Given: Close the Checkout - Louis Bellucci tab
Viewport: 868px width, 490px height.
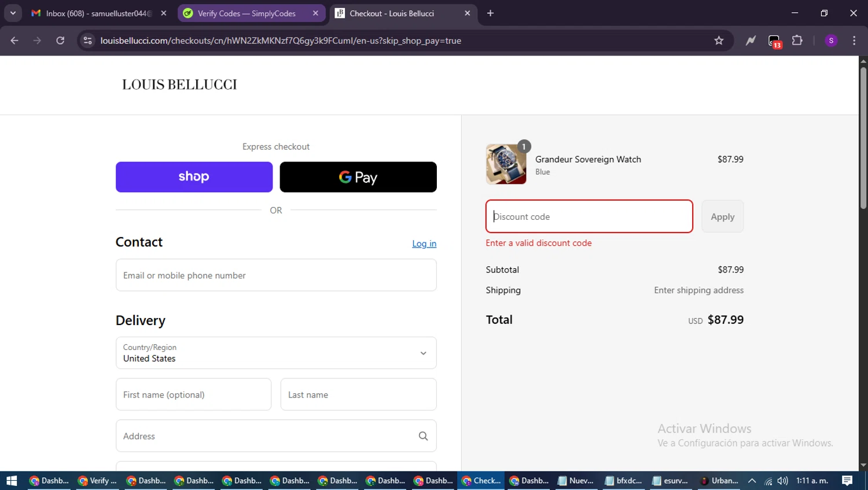Looking at the screenshot, I should coord(468,13).
